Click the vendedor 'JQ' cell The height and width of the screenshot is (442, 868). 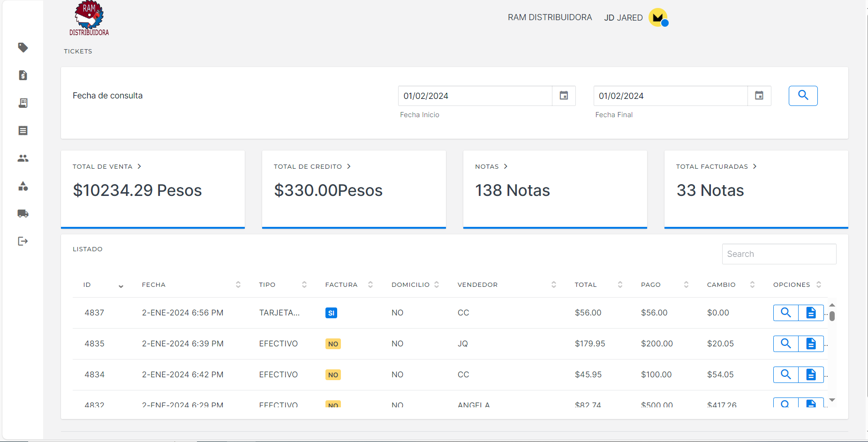tap(463, 344)
